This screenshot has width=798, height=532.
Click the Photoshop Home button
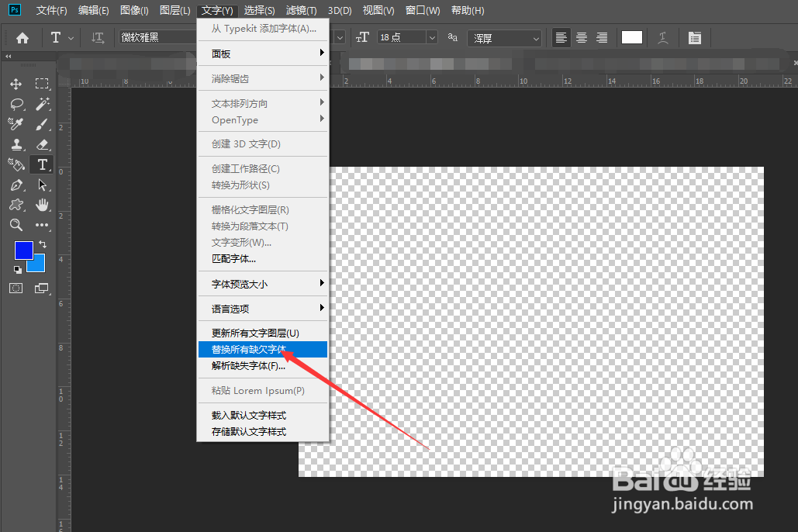coord(22,36)
